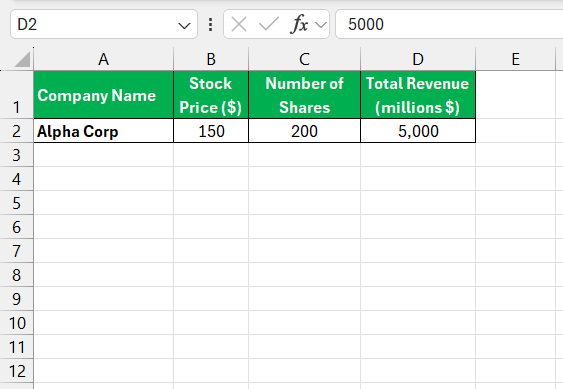Select the cell containing 150
The image size is (563, 389).
coord(211,131)
